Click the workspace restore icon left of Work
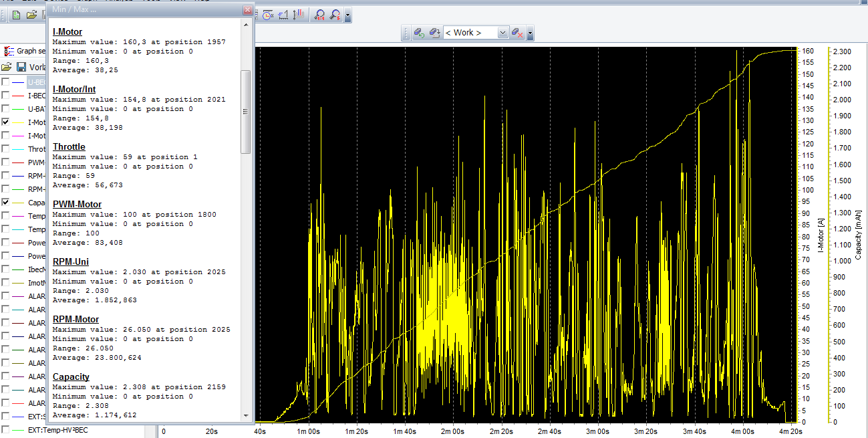The height and width of the screenshot is (438, 868). point(419,33)
